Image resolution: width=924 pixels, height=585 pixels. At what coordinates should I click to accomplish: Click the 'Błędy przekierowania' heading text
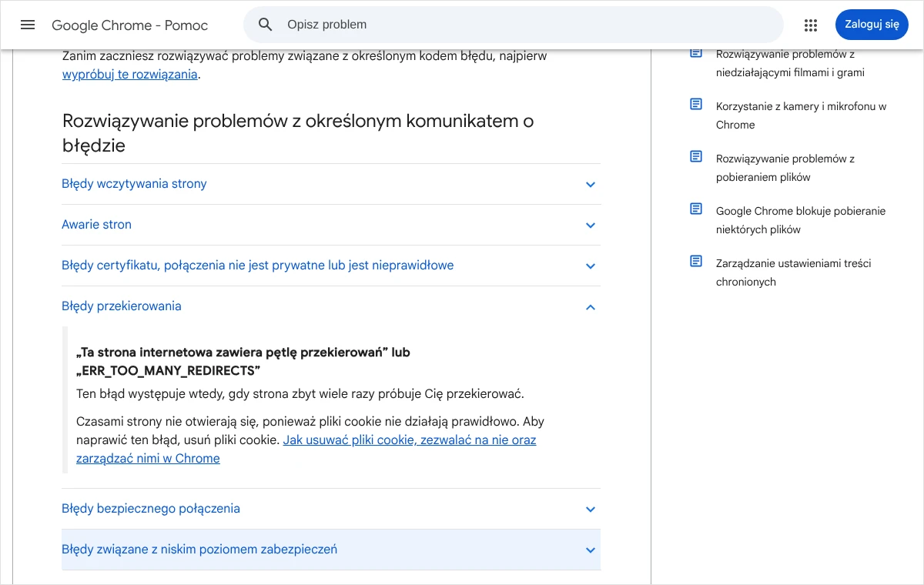pos(122,306)
